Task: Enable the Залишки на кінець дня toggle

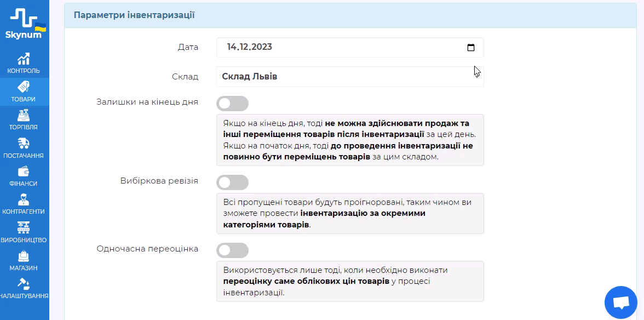Action: coord(232,104)
